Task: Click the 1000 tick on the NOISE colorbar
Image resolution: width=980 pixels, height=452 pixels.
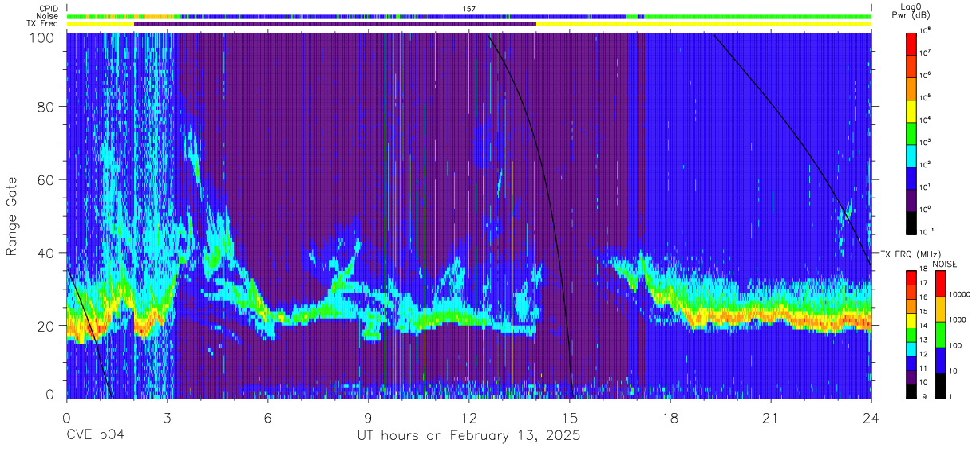Action: [958, 320]
